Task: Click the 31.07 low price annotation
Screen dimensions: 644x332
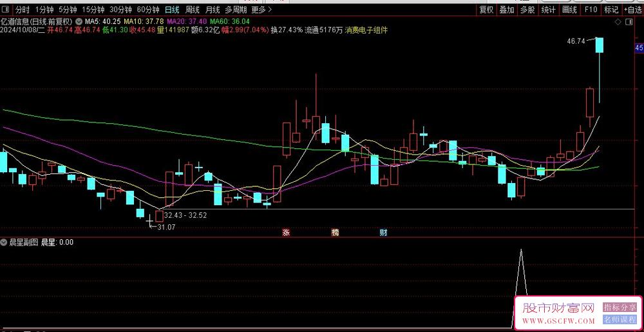Action: (x=166, y=227)
